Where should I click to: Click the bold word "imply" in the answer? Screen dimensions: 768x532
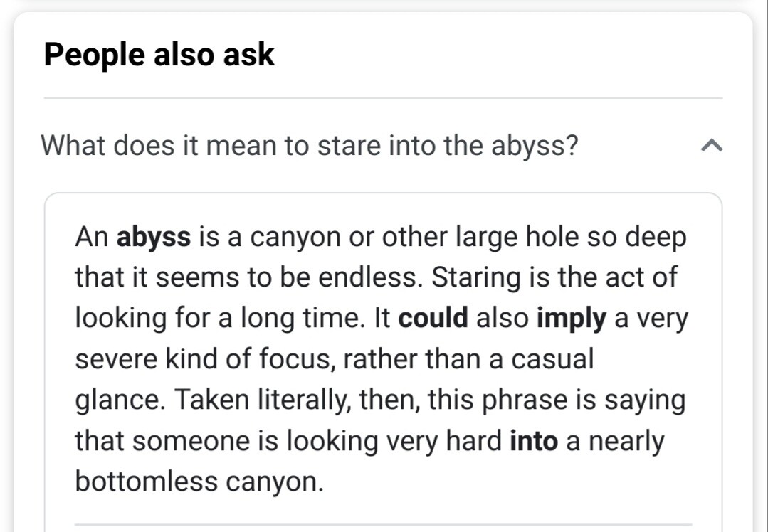click(x=571, y=319)
